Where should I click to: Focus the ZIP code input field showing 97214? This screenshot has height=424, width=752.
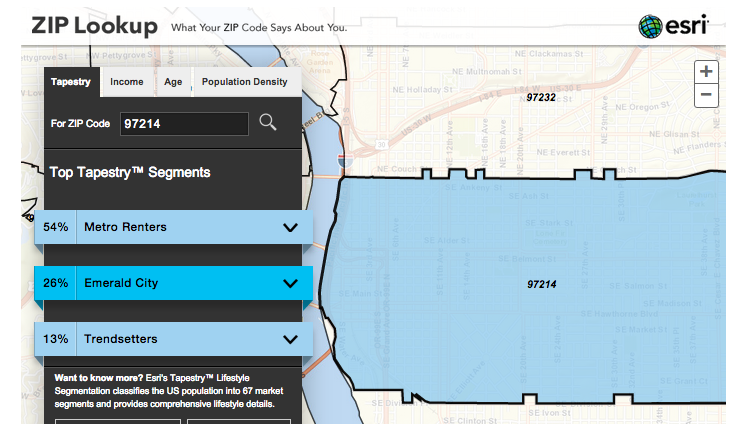184,124
